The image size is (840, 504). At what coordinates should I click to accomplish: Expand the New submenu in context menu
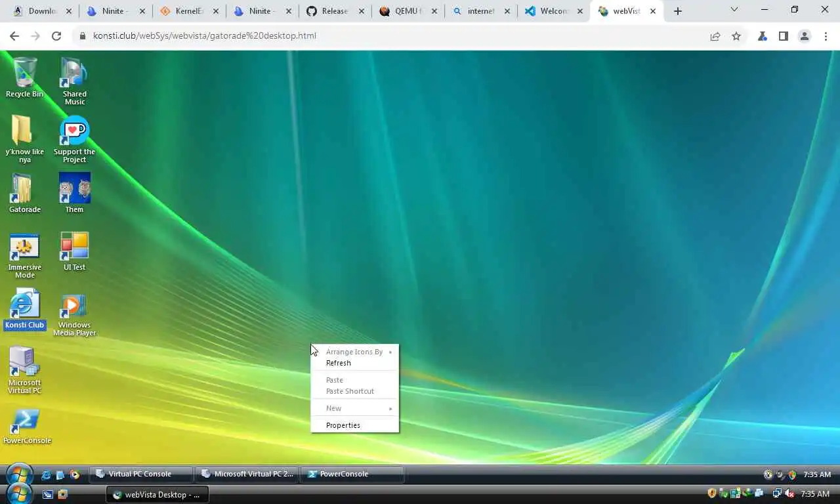355,408
